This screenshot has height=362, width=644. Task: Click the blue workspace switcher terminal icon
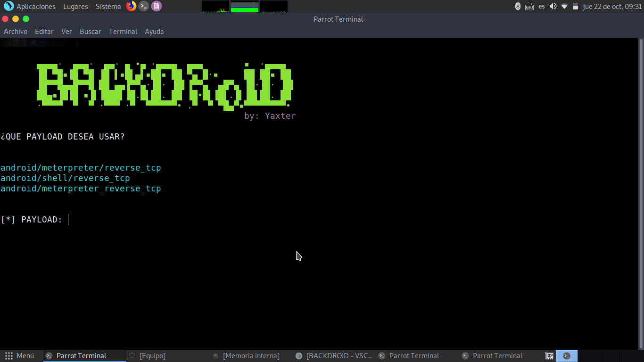(567, 356)
